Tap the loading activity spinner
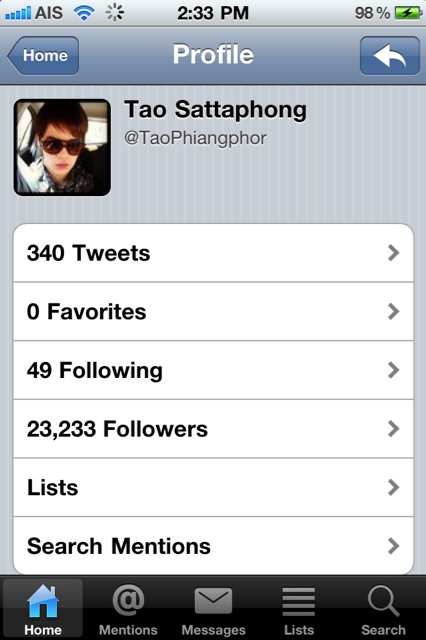Image resolution: width=426 pixels, height=640 pixels. [x=115, y=13]
